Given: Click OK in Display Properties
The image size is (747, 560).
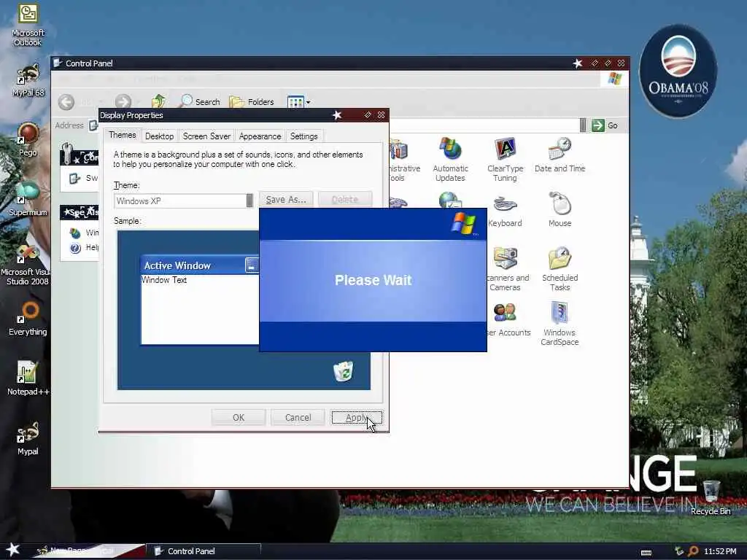Looking at the screenshot, I should (x=239, y=418).
